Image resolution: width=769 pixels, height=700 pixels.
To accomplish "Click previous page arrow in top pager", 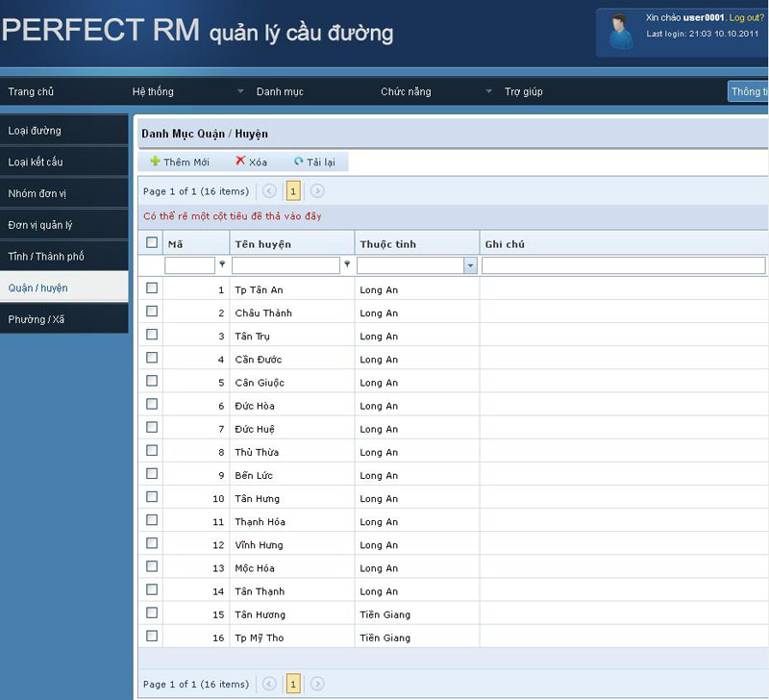I will click(x=269, y=190).
